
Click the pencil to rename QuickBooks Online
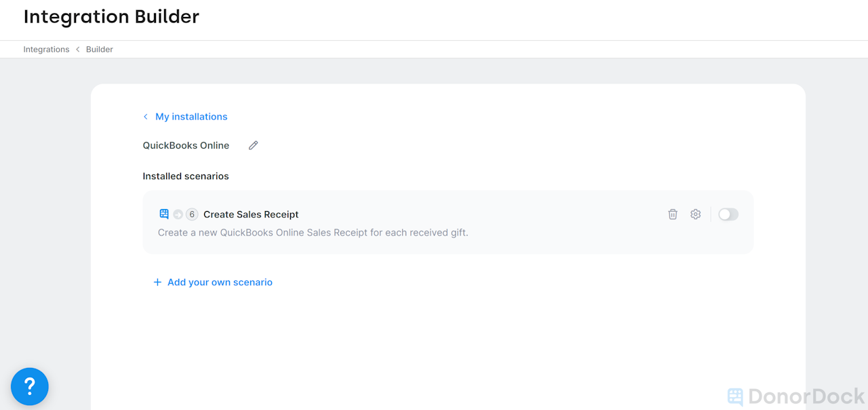click(x=253, y=145)
